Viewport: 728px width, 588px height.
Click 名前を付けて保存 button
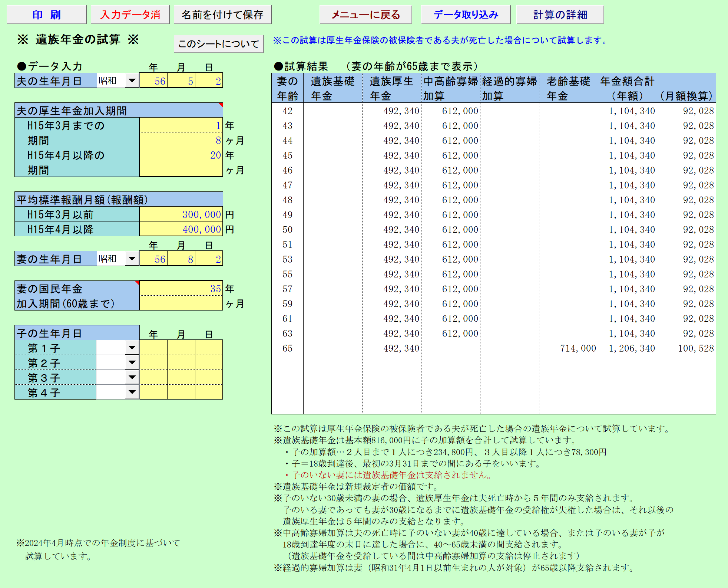[222, 15]
